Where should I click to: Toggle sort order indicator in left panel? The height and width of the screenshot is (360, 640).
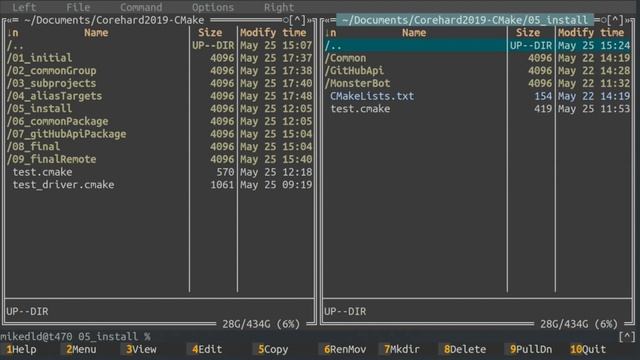(13, 33)
